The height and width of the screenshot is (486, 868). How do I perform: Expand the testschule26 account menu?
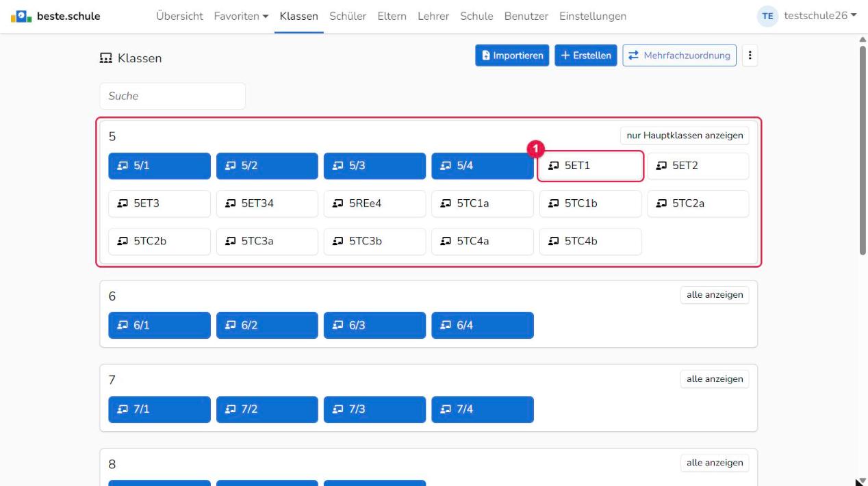click(x=821, y=16)
